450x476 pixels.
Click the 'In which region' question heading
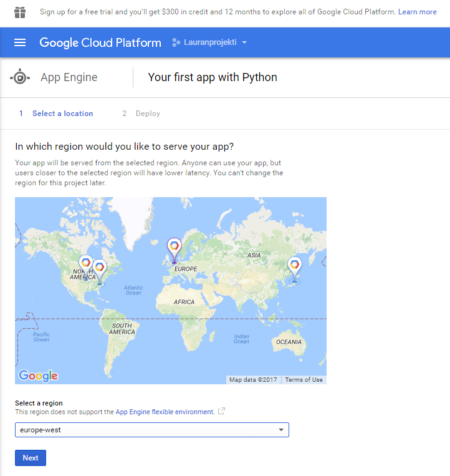click(124, 147)
